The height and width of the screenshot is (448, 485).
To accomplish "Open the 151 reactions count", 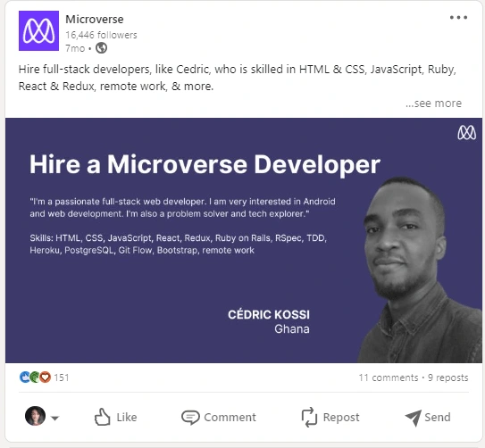I will click(62, 377).
